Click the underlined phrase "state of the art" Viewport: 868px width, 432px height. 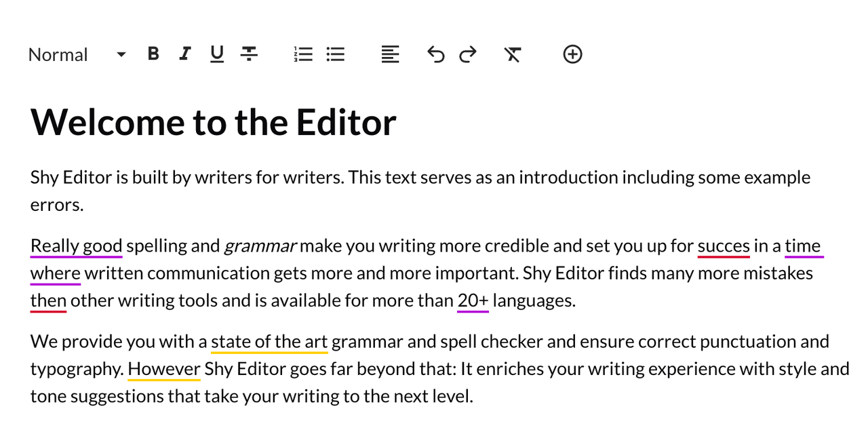[269, 342]
